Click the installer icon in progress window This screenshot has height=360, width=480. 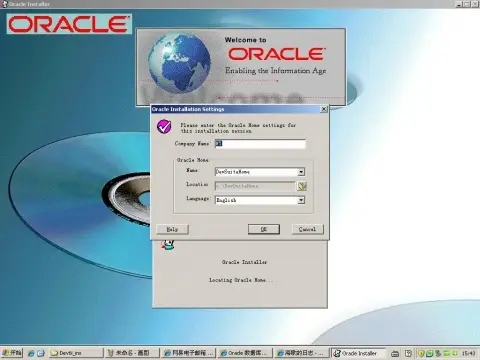168,245
